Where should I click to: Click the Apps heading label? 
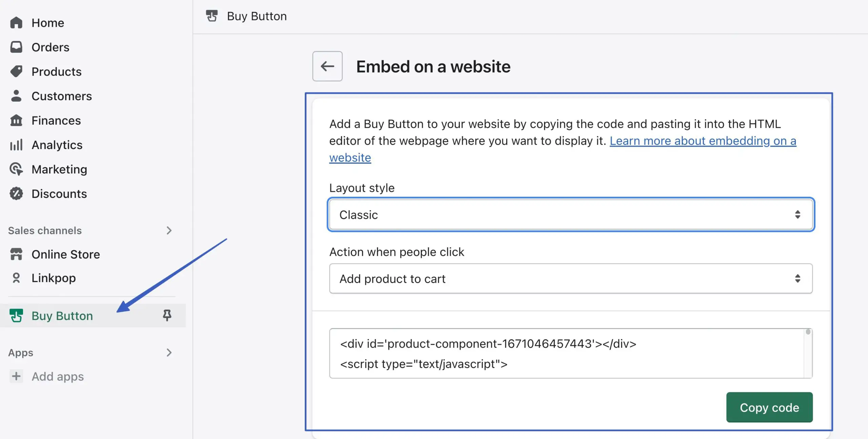pos(21,353)
